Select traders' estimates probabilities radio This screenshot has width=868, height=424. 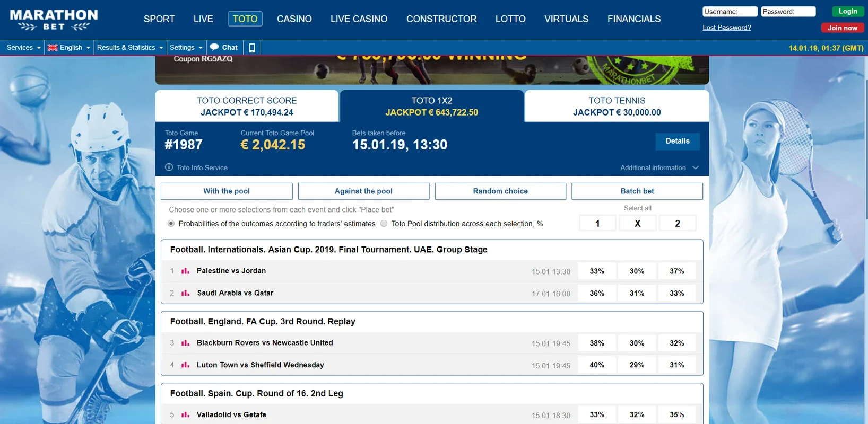pos(171,224)
